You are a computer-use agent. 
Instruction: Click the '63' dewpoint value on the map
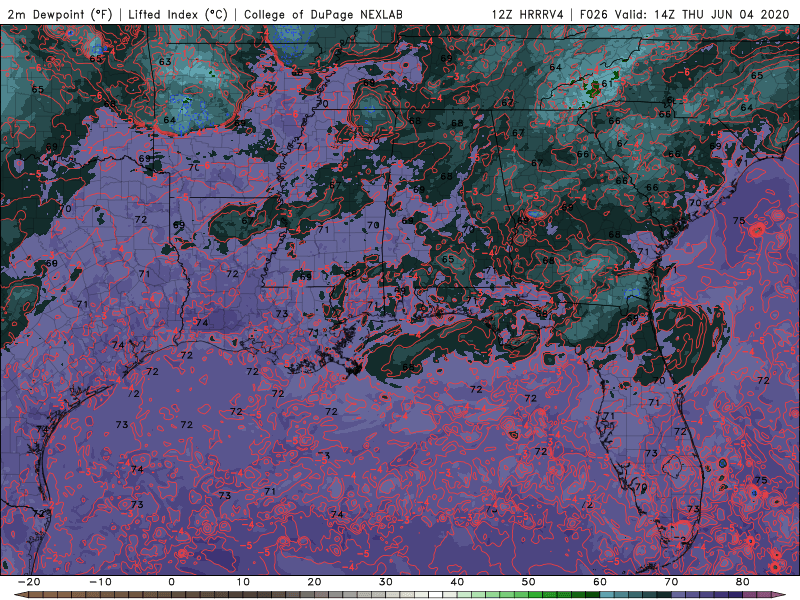click(165, 62)
